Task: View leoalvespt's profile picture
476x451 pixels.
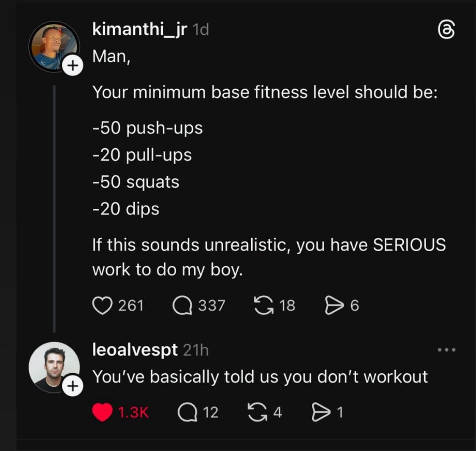Action: coord(53,365)
